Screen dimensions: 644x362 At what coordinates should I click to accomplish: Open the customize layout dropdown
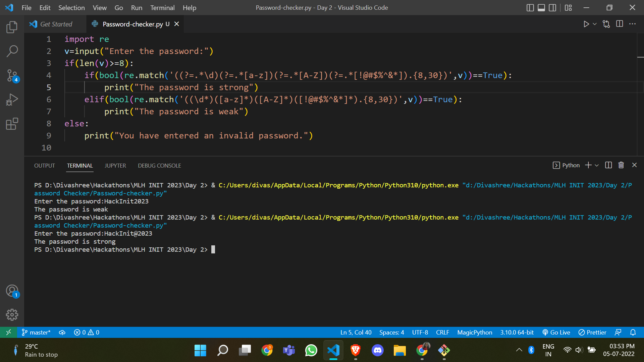tap(568, 7)
